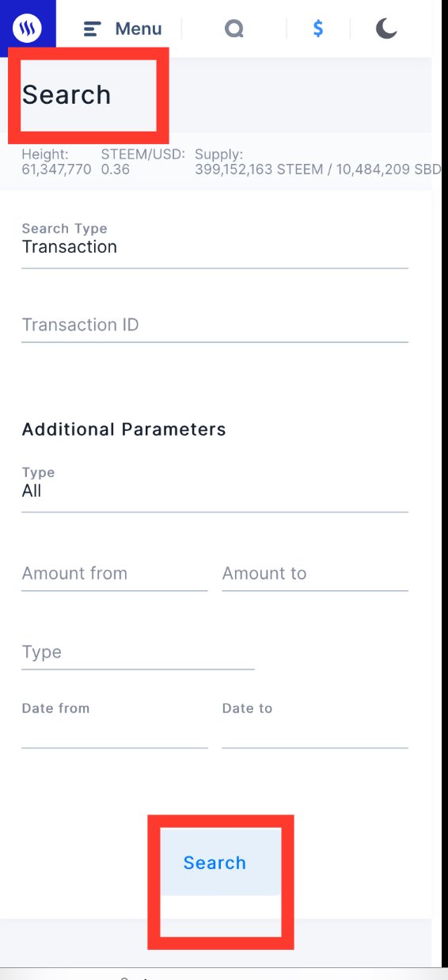Click the block Height value
The width and height of the screenshot is (448, 980).
56,170
